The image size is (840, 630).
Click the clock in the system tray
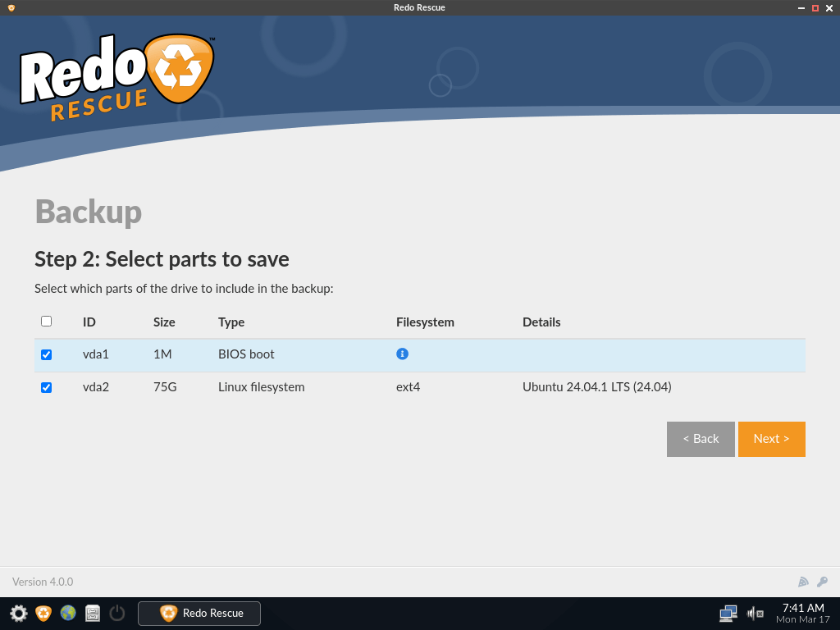coord(802,613)
